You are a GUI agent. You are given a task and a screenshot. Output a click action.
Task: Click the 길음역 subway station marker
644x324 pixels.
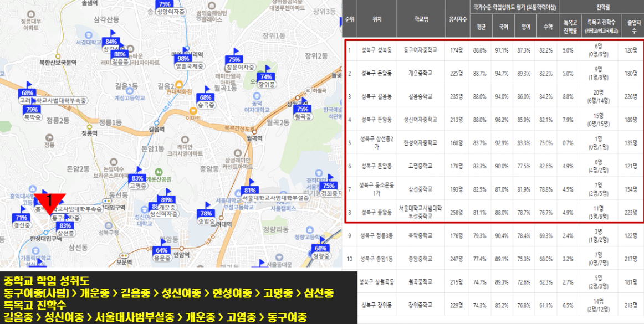pyautogui.click(x=156, y=123)
